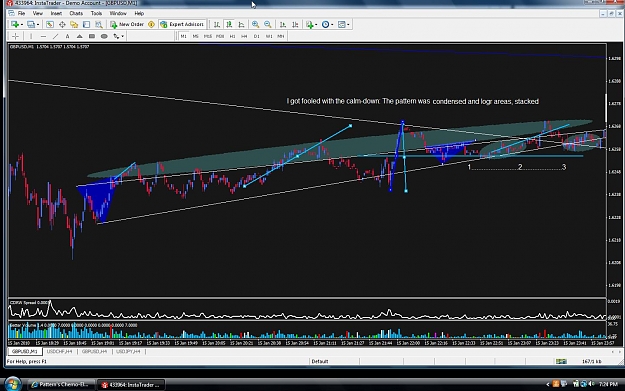Expand the Indicators dropdown arrow
This screenshot has height=391, width=625.
coord(316,25)
